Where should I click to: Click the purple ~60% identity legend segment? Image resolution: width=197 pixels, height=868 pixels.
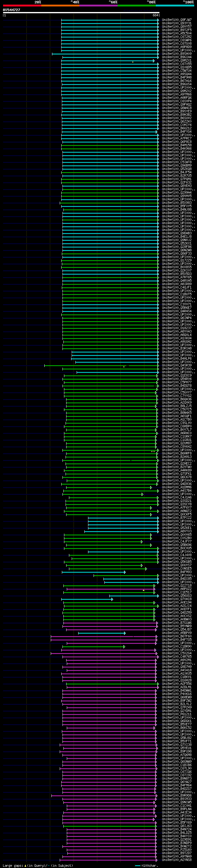click(98, 6)
